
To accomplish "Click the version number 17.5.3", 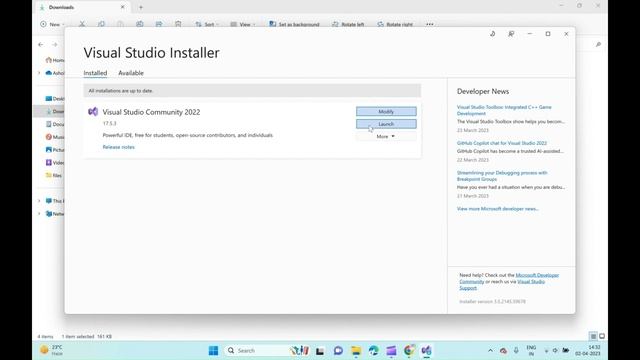I will (109, 123).
